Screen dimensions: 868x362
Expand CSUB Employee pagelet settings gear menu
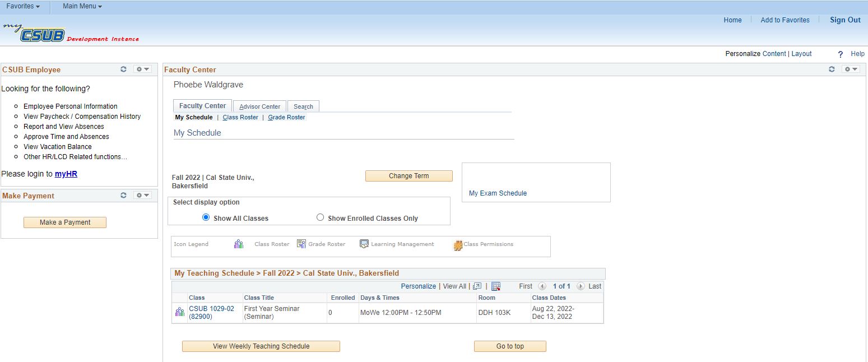(143, 69)
